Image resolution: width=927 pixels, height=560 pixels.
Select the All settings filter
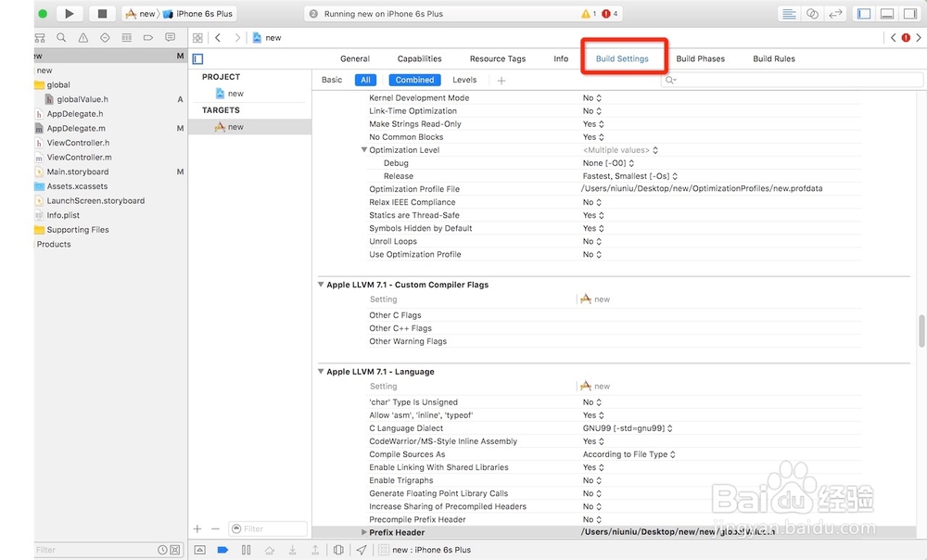(x=365, y=80)
